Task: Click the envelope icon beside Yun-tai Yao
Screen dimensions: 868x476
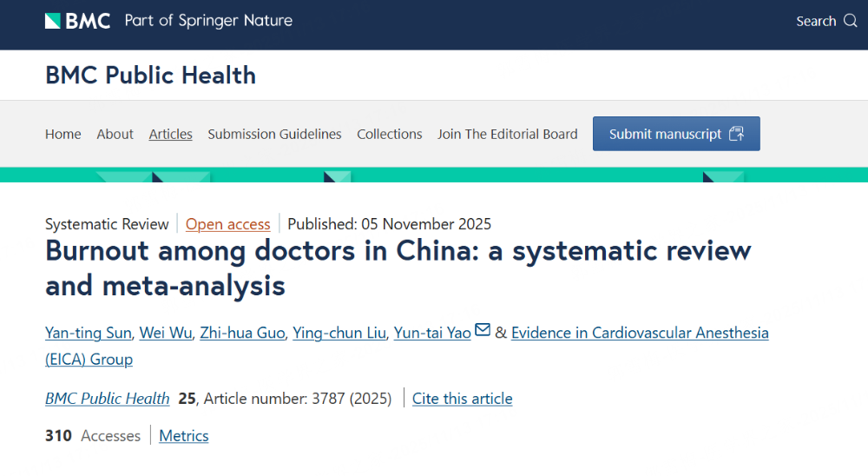Action: (x=483, y=331)
